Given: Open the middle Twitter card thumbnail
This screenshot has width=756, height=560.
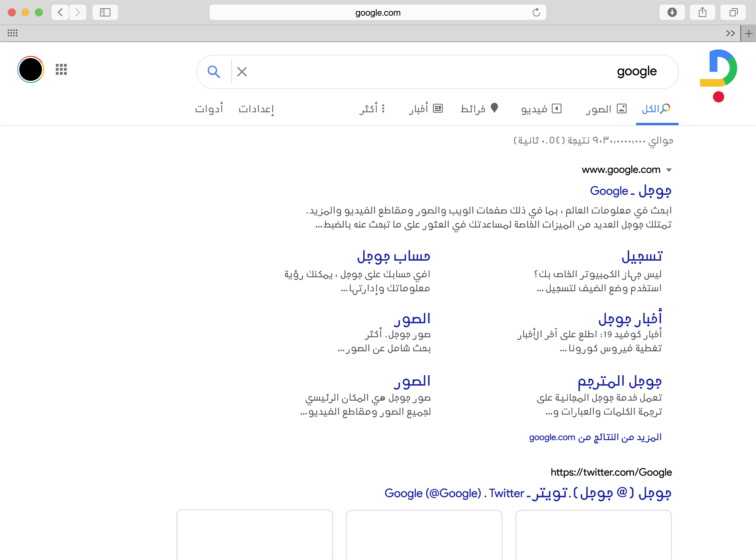Looking at the screenshot, I should click(x=424, y=535).
